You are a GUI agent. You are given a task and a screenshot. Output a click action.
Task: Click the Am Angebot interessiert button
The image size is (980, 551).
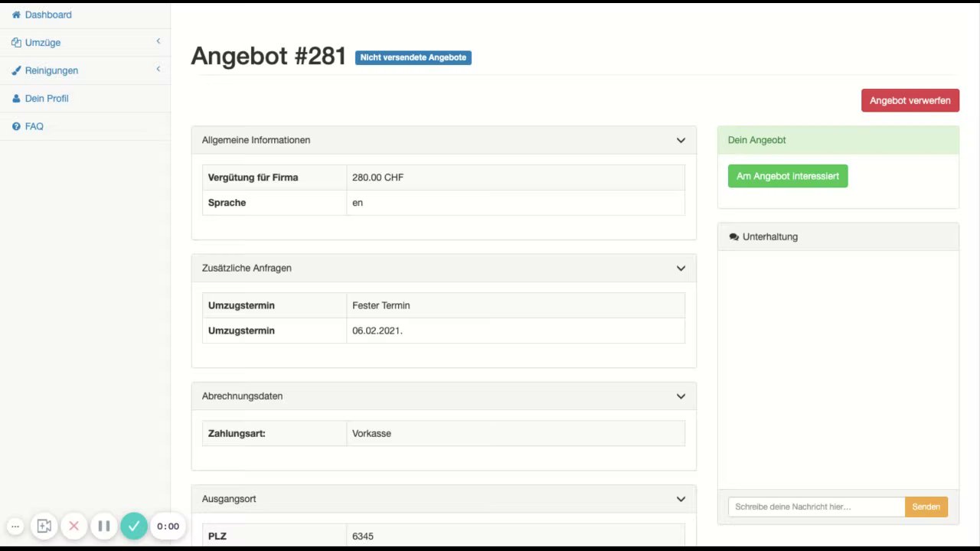(788, 176)
